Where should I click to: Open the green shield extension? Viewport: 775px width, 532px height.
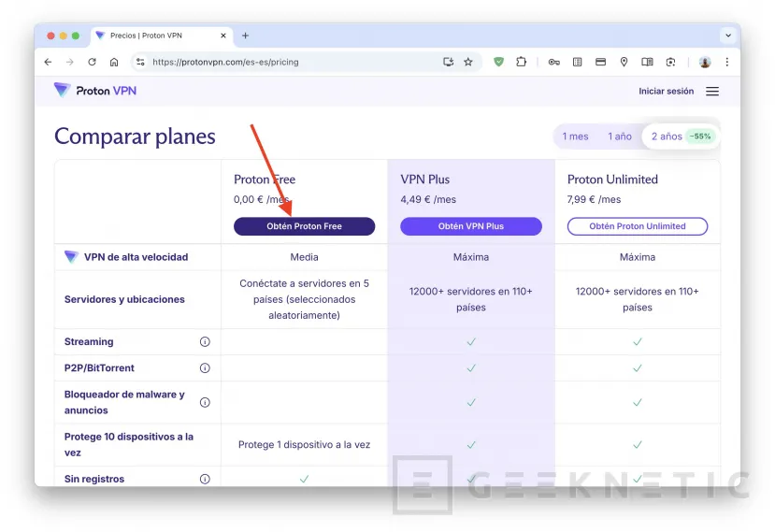pyautogui.click(x=498, y=62)
